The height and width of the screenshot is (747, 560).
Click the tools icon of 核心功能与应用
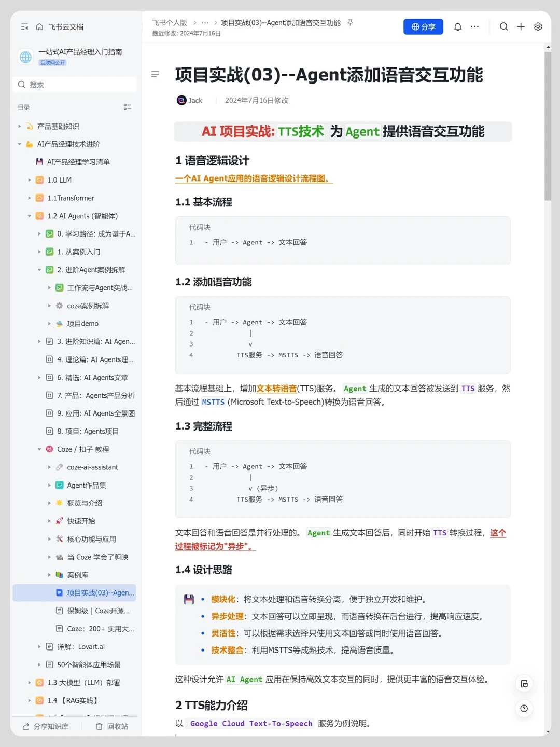[x=59, y=539]
